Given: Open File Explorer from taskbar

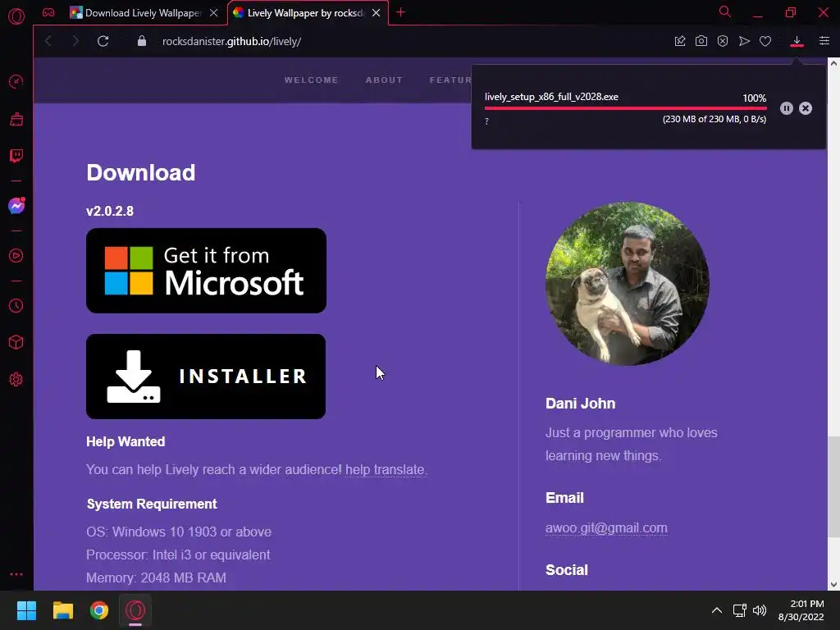Looking at the screenshot, I should [x=62, y=610].
